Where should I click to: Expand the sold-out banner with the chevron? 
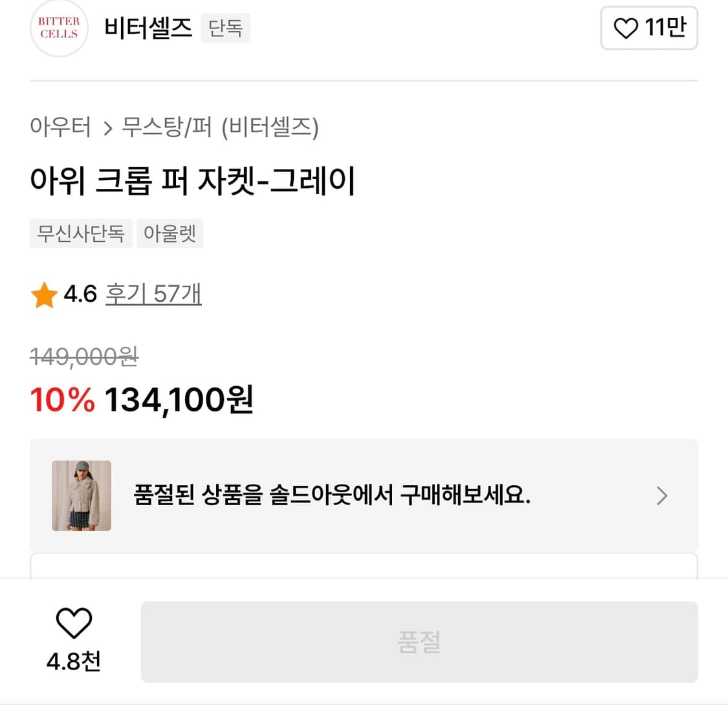pyautogui.click(x=661, y=495)
